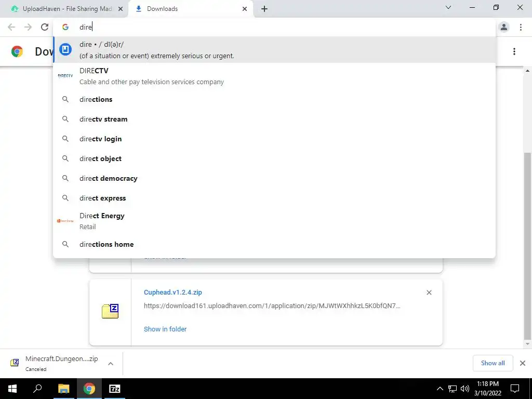Select the dire definition suggestion
Viewport: 532px width, 399px height.
[274, 50]
